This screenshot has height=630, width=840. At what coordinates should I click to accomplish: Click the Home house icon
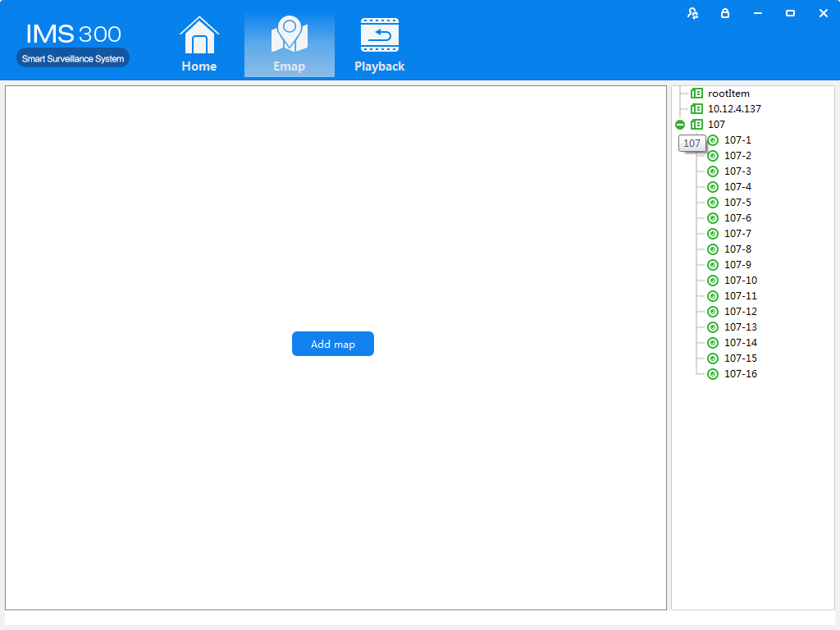(x=199, y=35)
